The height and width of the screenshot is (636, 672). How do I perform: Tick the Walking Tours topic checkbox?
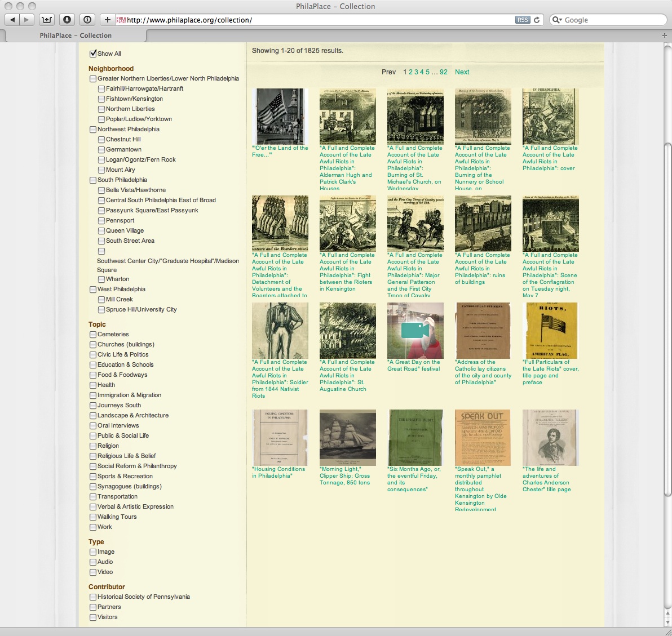93,517
